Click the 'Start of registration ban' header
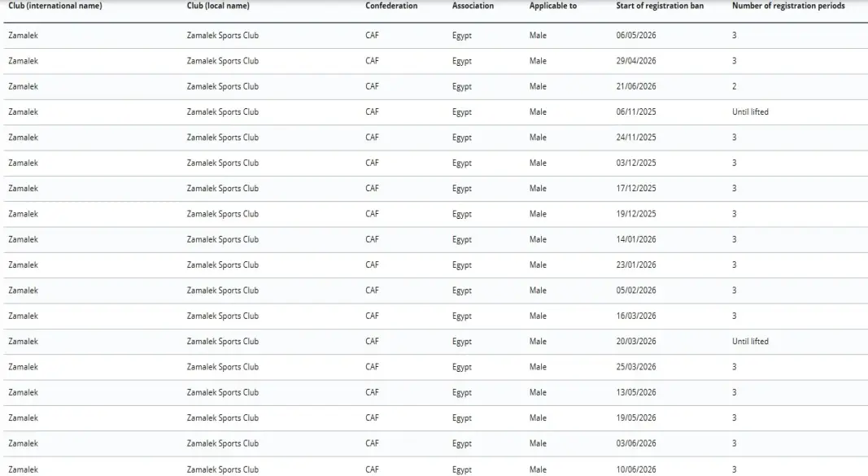Screen dimensions: 868x476 pos(660,6)
